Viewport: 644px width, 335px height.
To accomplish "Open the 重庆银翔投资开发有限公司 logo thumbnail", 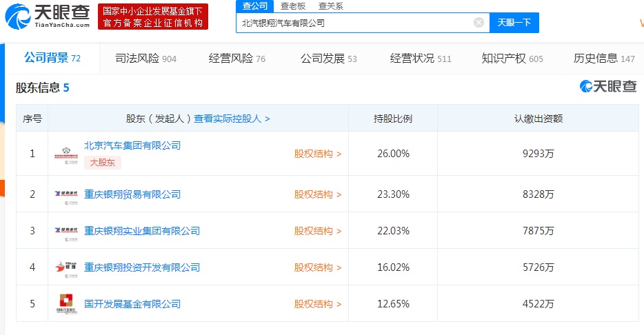I will pos(66,270).
